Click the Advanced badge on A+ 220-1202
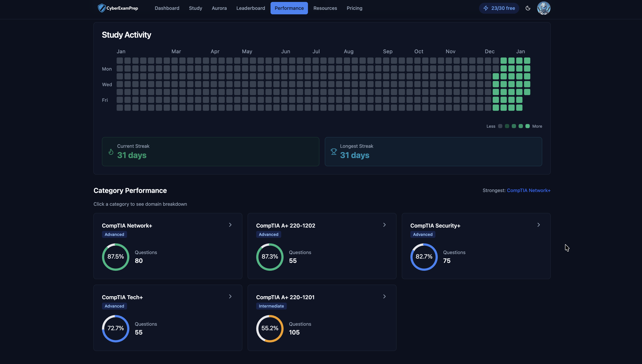This screenshot has height=364, width=642. click(x=269, y=234)
